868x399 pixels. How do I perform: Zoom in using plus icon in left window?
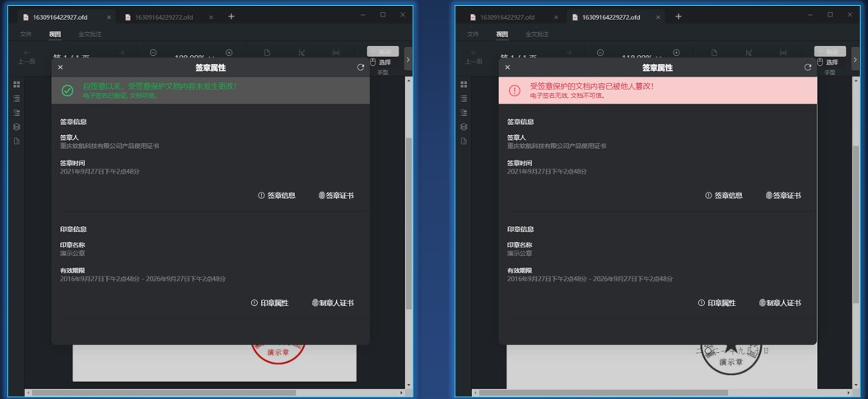pyautogui.click(x=229, y=53)
